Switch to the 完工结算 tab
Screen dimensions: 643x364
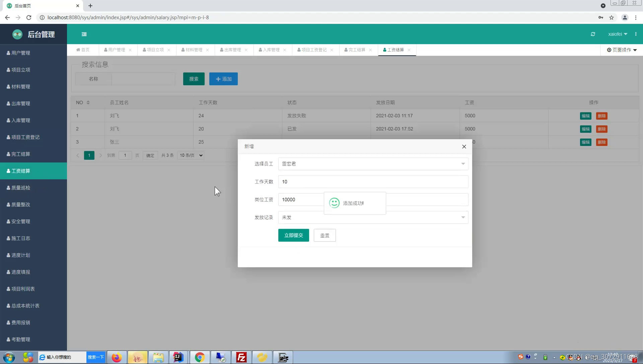pos(355,50)
